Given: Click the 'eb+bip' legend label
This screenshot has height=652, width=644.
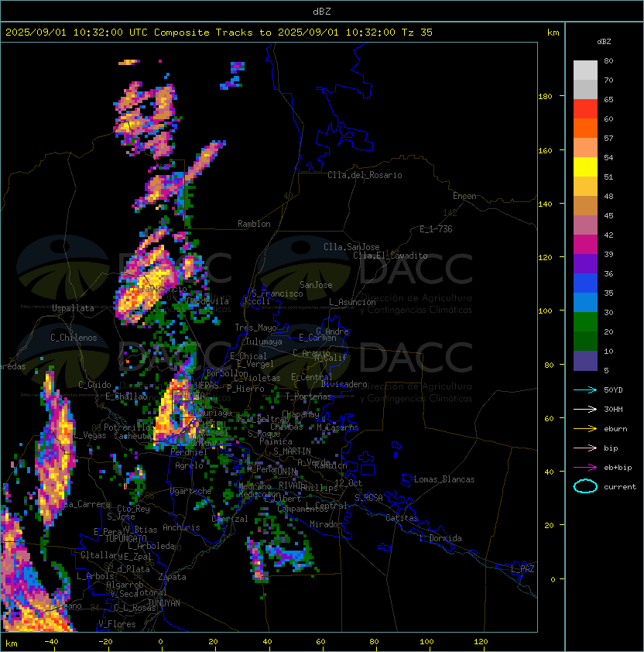Looking at the screenshot, I should pyautogui.click(x=618, y=468).
